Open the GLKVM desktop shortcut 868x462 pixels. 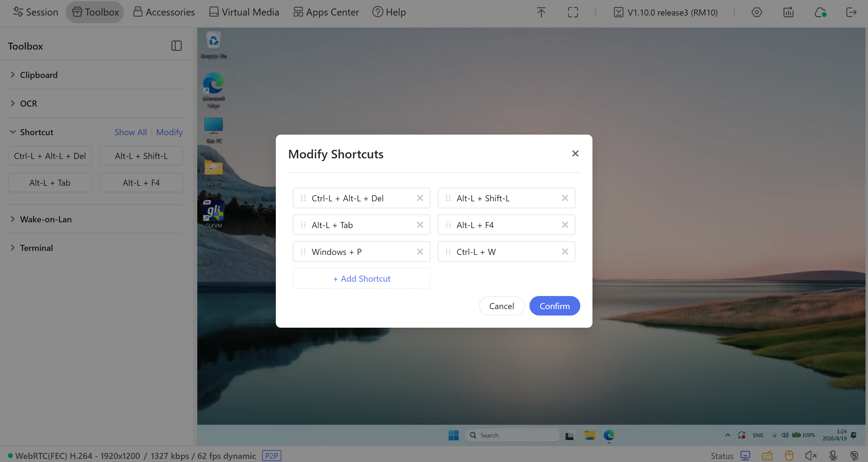tap(214, 215)
